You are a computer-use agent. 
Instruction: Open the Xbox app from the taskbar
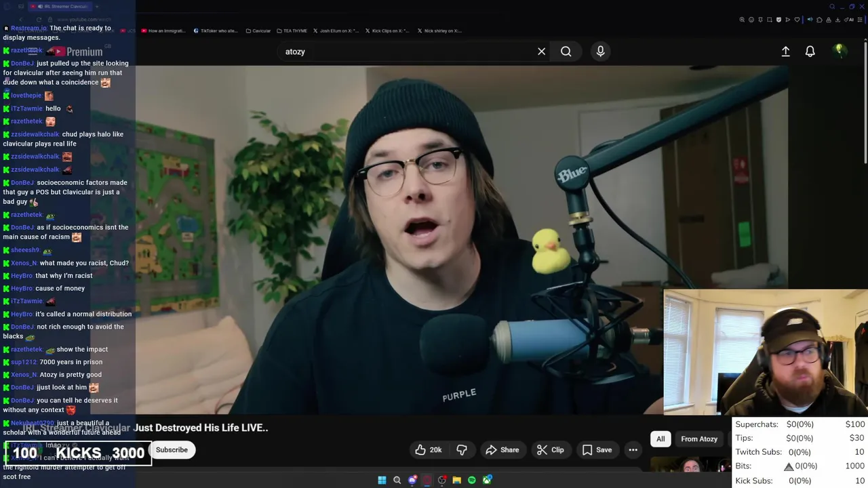pos(487,480)
